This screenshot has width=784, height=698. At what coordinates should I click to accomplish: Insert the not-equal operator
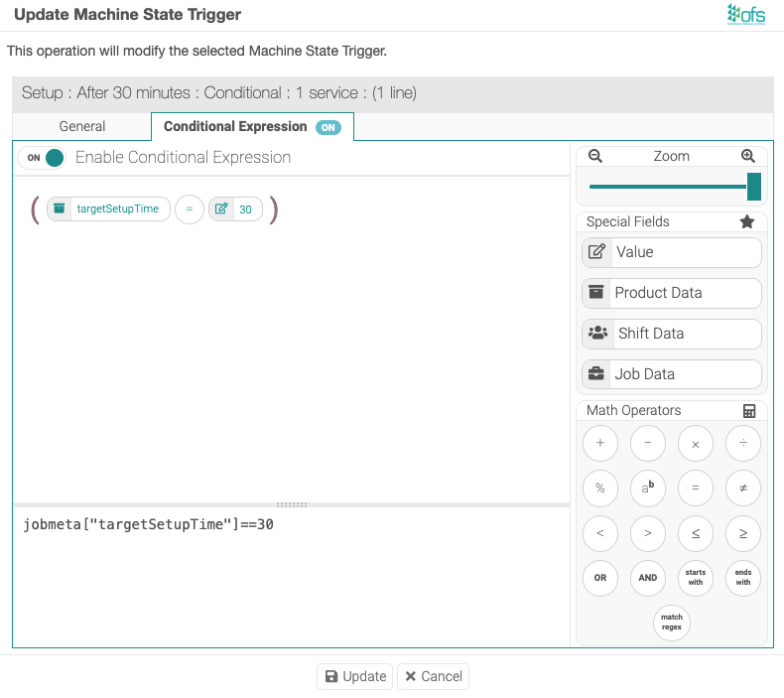pyautogui.click(x=743, y=489)
